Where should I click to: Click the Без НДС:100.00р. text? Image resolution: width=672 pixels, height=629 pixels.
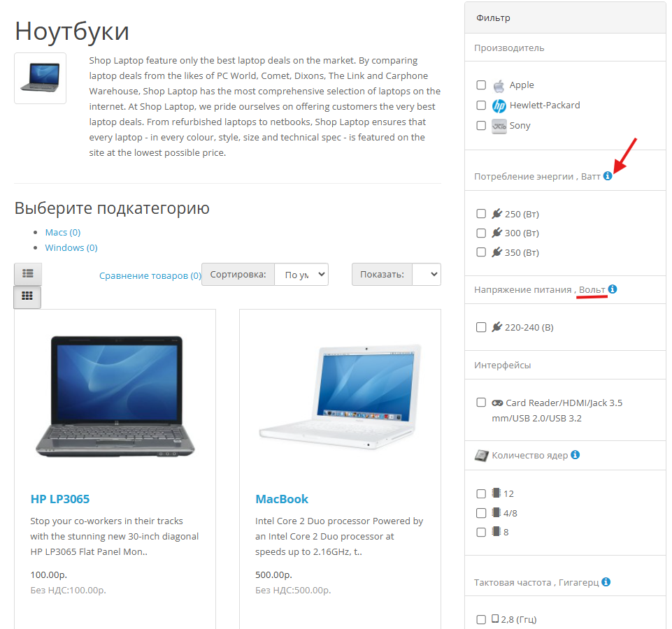(68, 590)
